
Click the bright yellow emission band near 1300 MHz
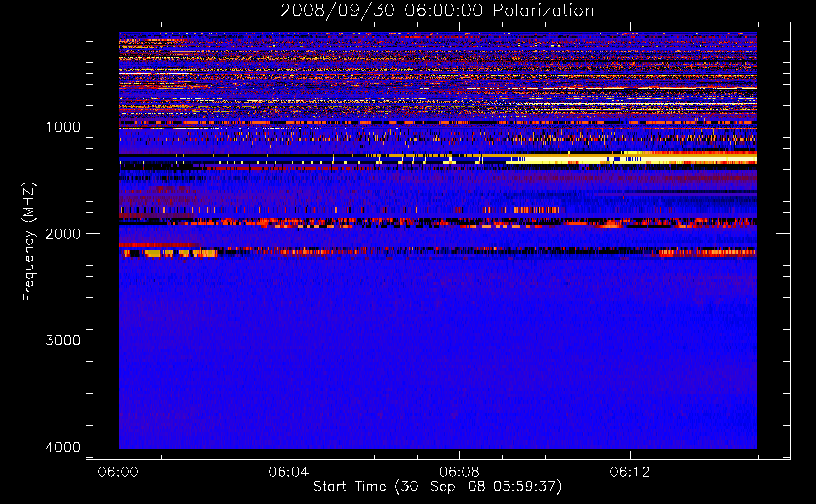(630, 159)
